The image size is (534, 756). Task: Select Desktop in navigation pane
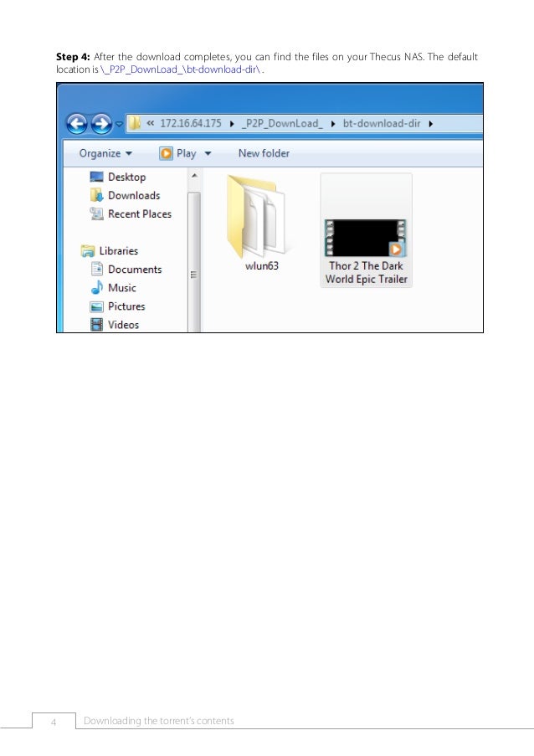pyautogui.click(x=126, y=177)
